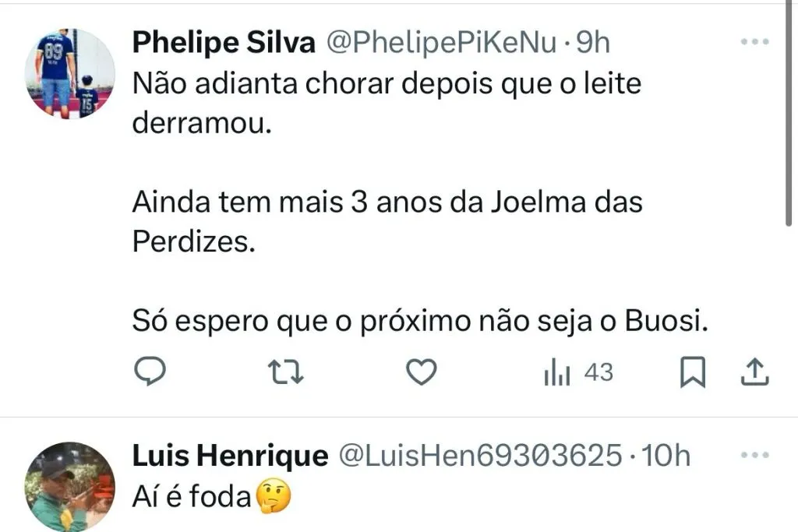Share Phelipe Silva's tweet via upload icon

click(754, 375)
